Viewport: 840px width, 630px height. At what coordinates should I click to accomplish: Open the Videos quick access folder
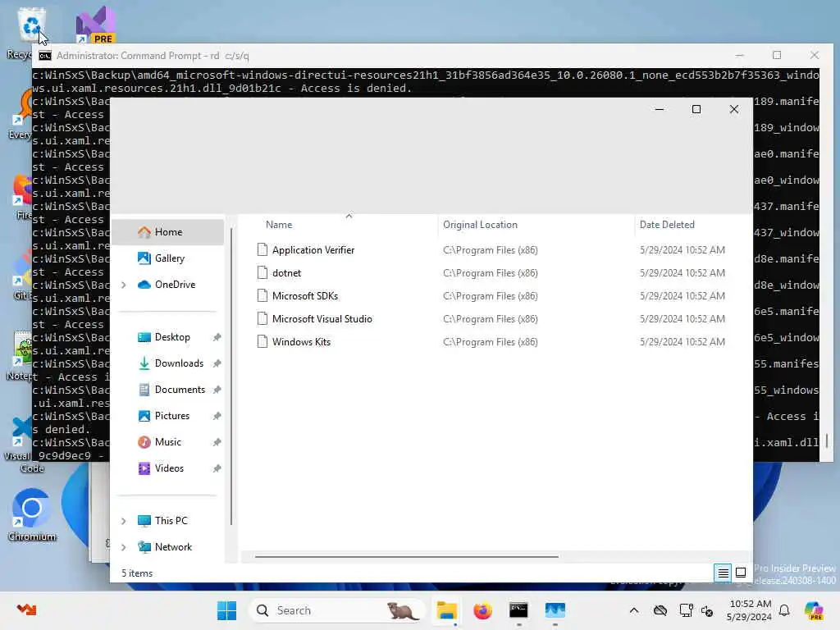[x=169, y=468]
